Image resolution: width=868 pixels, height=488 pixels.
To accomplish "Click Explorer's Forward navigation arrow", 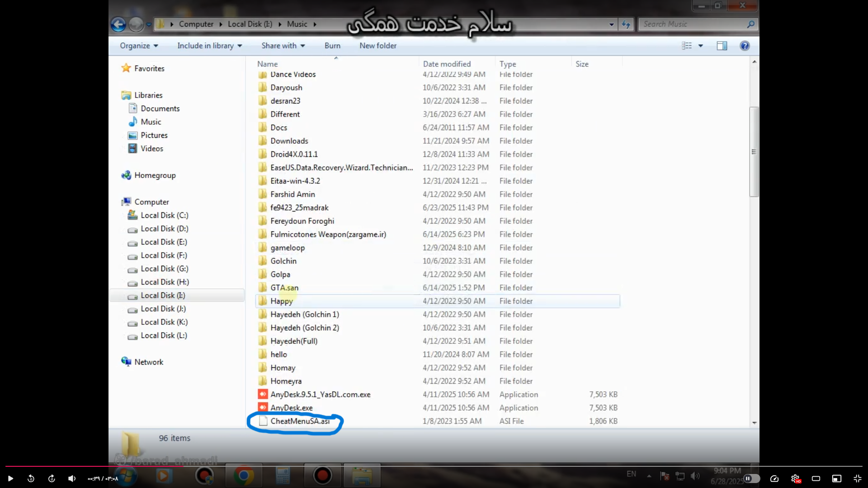I will (136, 24).
